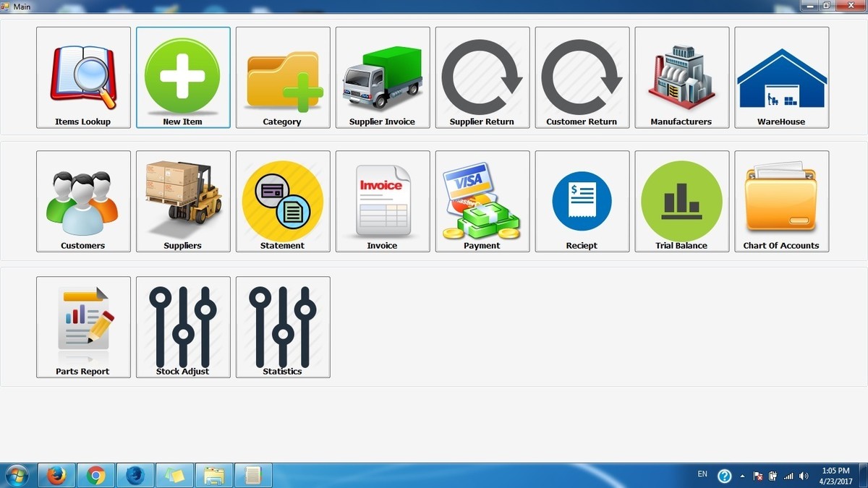868x488 pixels.
Task: Open the WareHouse module
Action: point(782,77)
